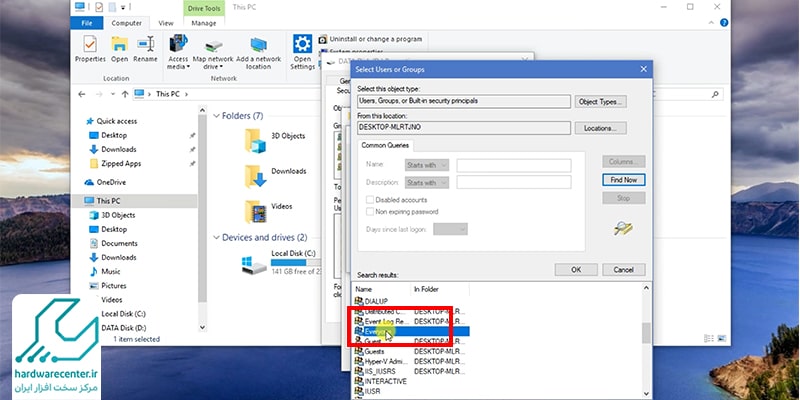Image resolution: width=800 pixels, height=400 pixels.
Task: Select the 3D Objects folder icon
Action: 255,141
